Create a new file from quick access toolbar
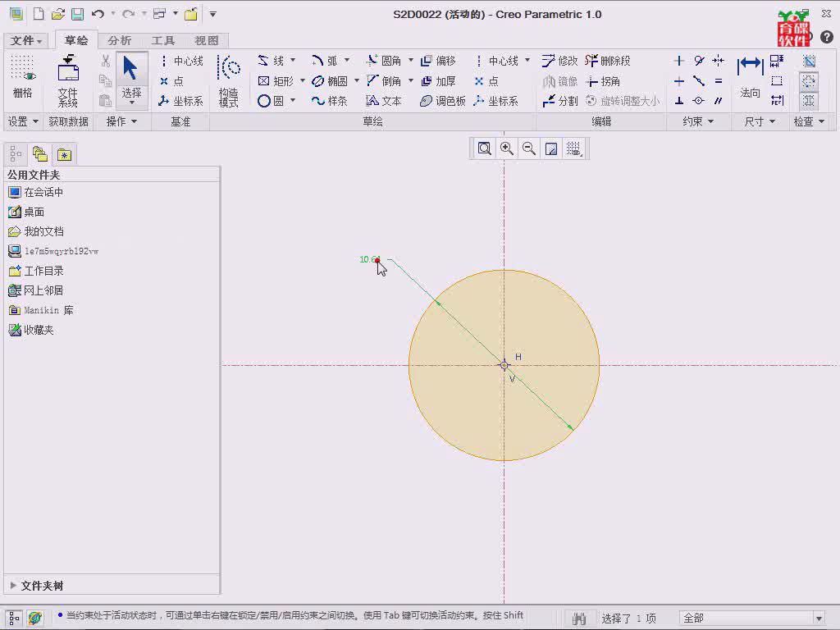This screenshot has width=840, height=630. [x=39, y=14]
